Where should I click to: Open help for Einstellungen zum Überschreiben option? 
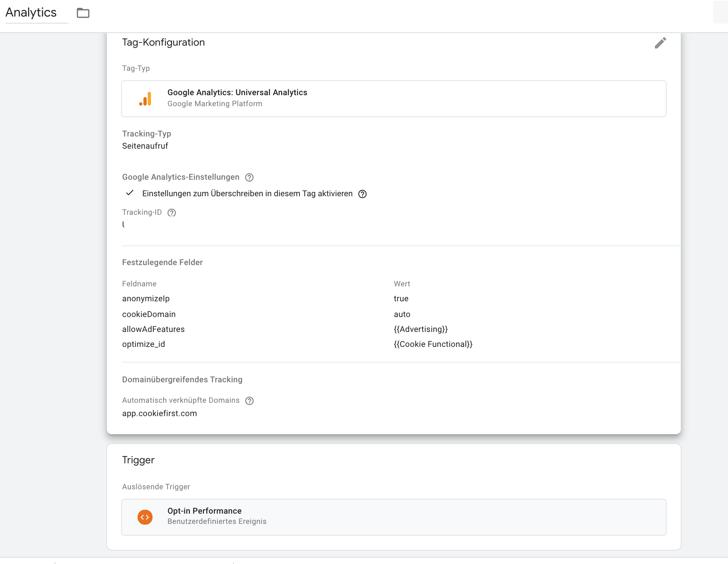coord(362,194)
